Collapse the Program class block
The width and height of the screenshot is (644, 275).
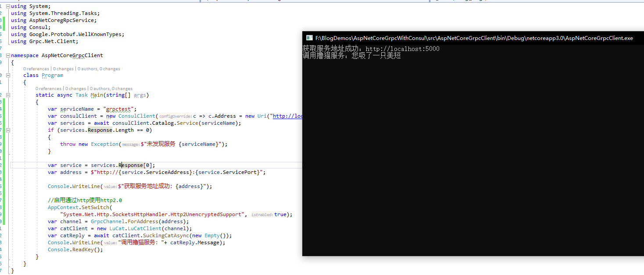coord(8,75)
